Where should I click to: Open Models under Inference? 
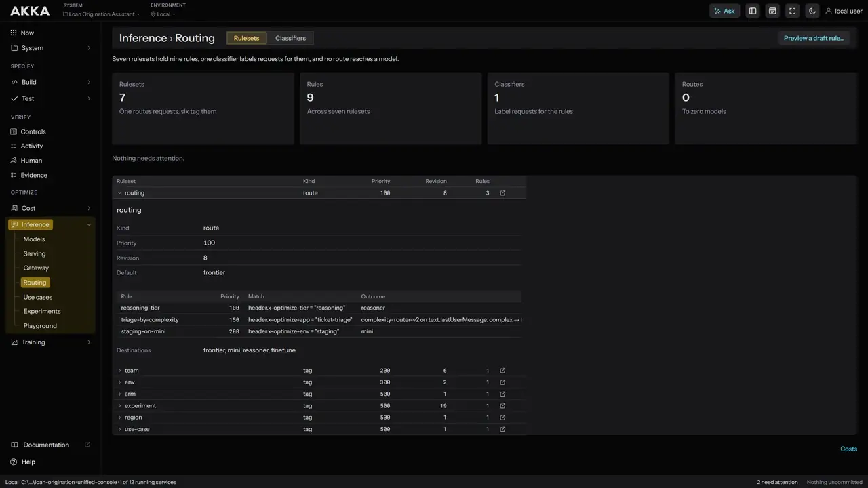point(34,239)
